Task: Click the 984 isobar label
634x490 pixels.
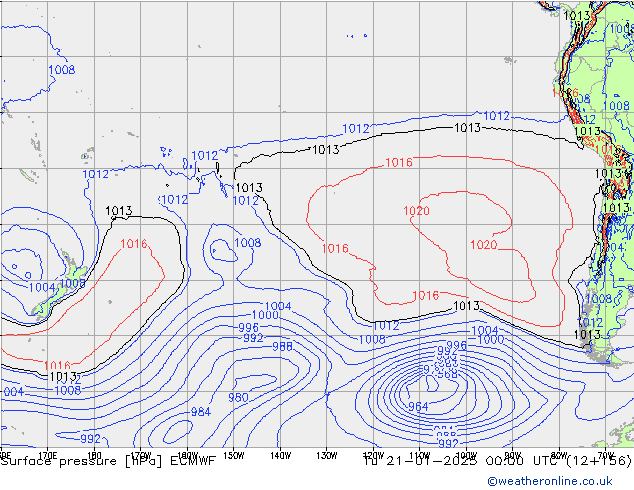Action: (201, 412)
